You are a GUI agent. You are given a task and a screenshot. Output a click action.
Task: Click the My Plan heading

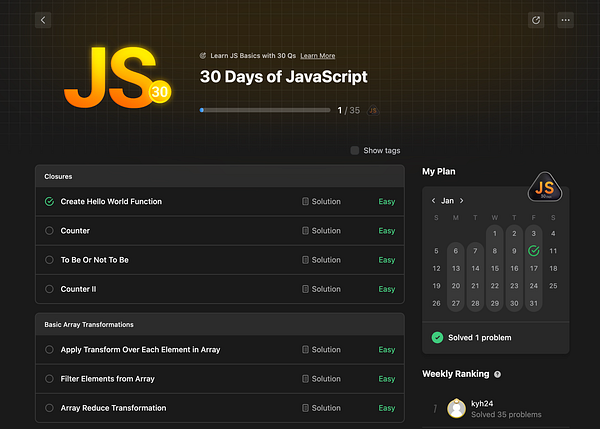pos(439,171)
